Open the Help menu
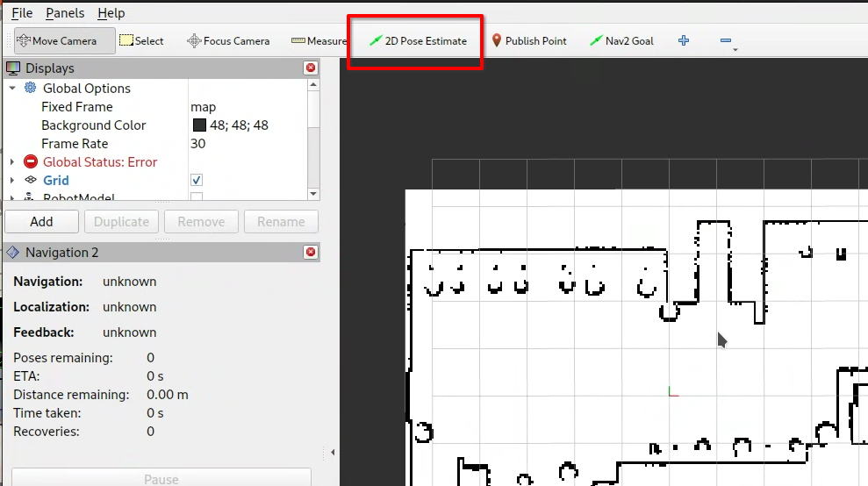The image size is (868, 486). click(111, 13)
